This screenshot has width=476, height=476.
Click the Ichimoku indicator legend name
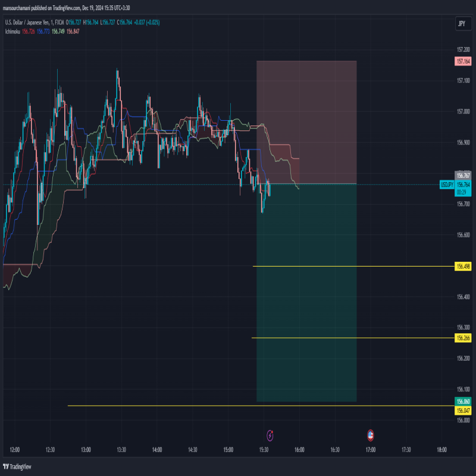pyautogui.click(x=12, y=31)
